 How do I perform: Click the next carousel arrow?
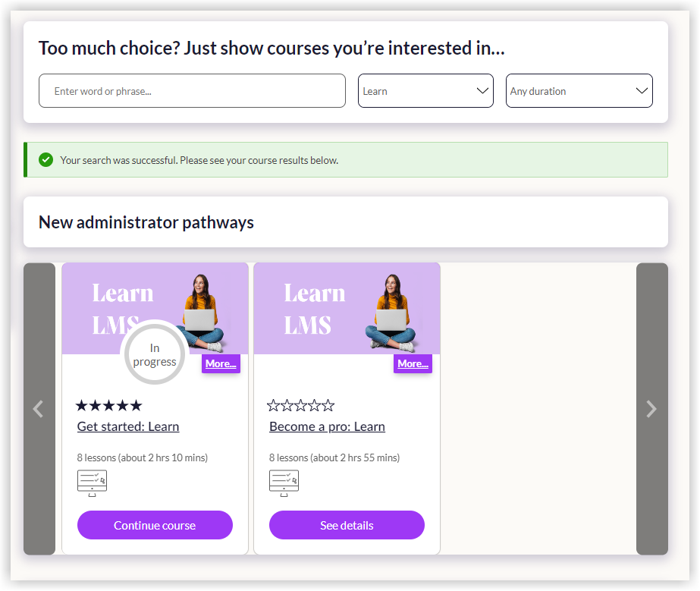651,409
